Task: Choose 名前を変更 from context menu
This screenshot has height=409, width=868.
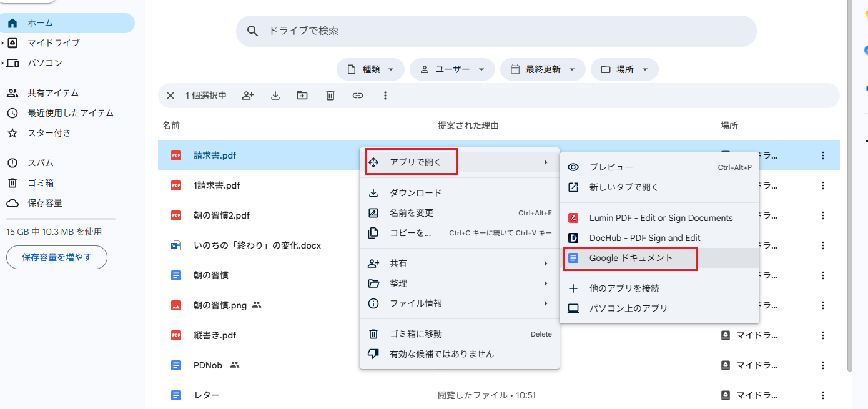Action: 460,213
